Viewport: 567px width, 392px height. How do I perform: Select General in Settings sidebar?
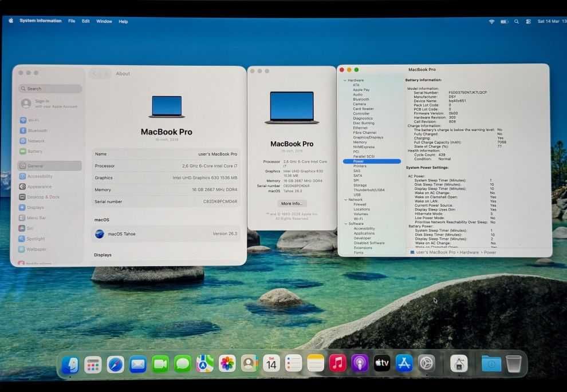[x=49, y=166]
